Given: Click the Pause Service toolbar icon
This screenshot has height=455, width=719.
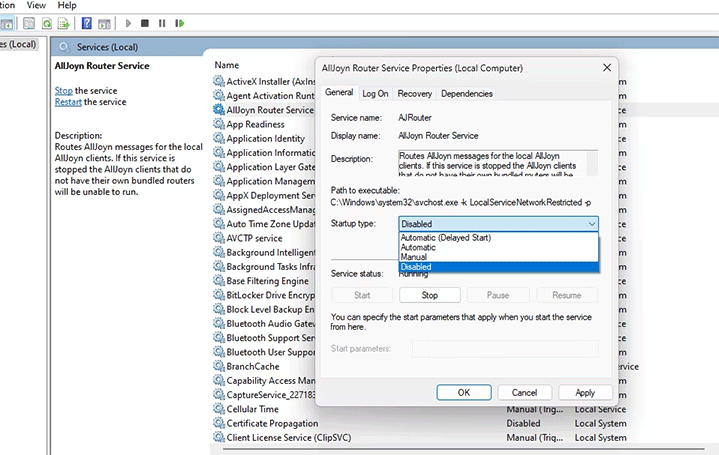Looking at the screenshot, I should pyautogui.click(x=162, y=23).
